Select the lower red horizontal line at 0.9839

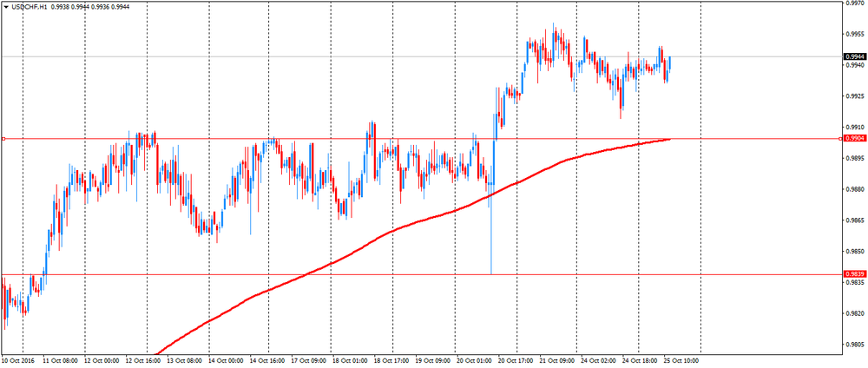[x=421, y=274]
